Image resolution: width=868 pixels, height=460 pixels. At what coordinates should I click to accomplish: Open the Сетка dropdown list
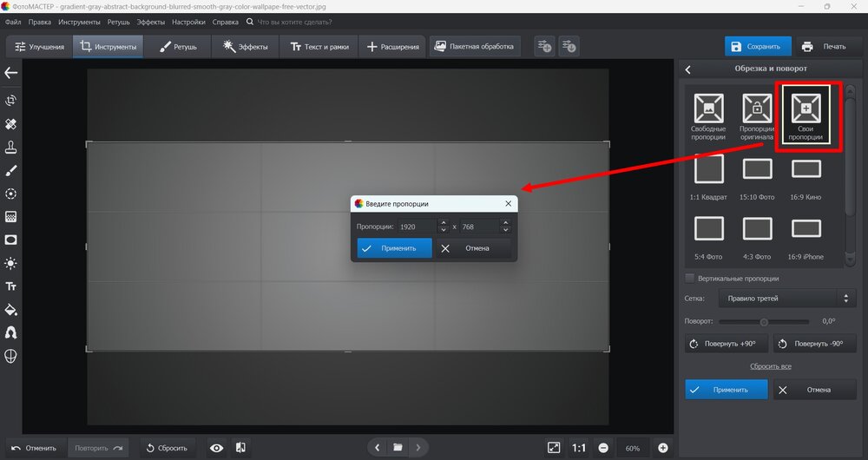point(786,299)
